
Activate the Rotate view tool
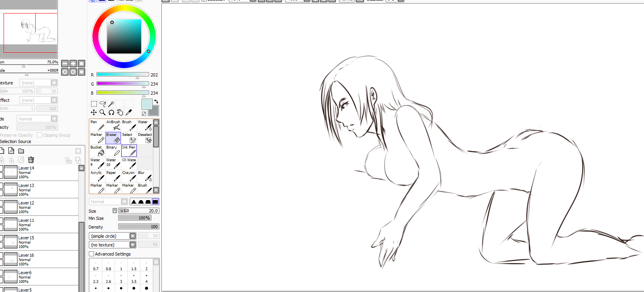(x=111, y=113)
